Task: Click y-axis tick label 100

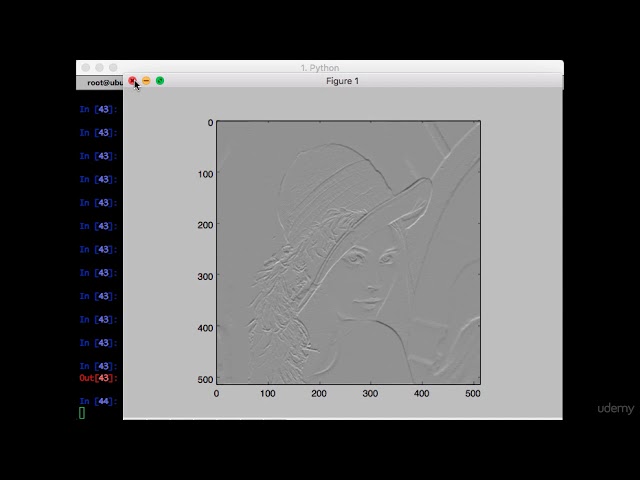Action: [x=205, y=174]
